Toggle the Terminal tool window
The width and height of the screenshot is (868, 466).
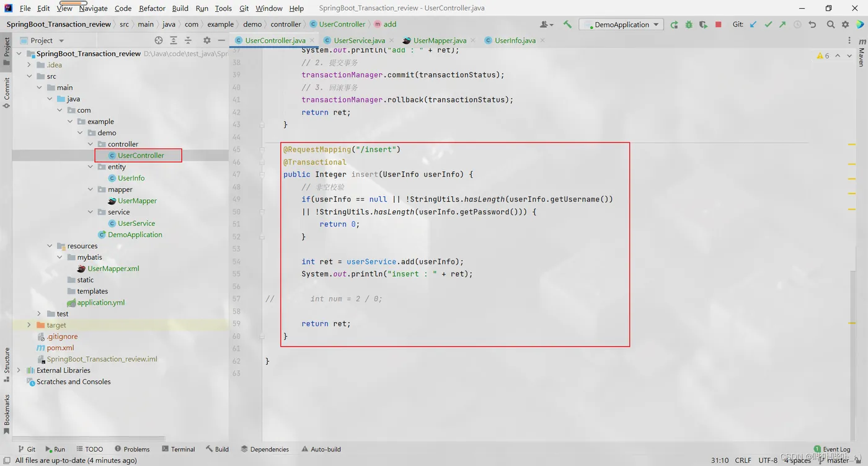179,449
